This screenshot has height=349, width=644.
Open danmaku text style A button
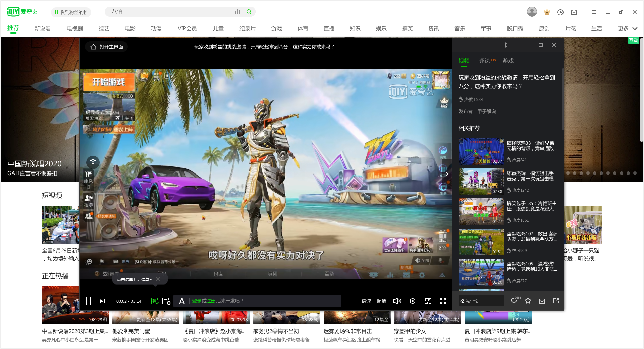(182, 301)
